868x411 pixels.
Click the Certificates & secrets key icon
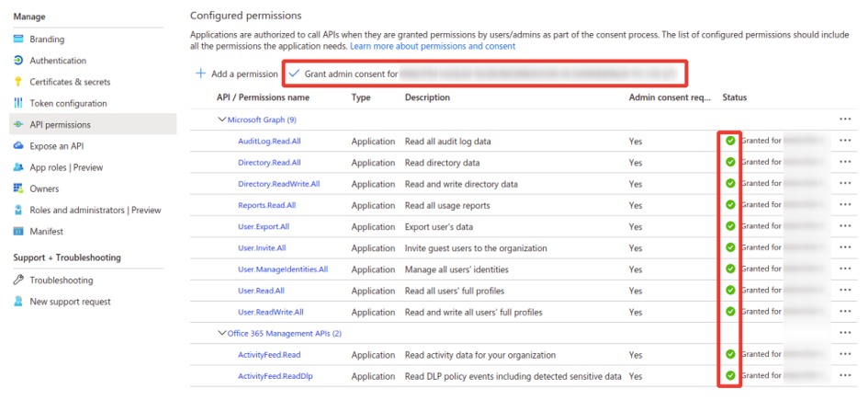(x=18, y=82)
